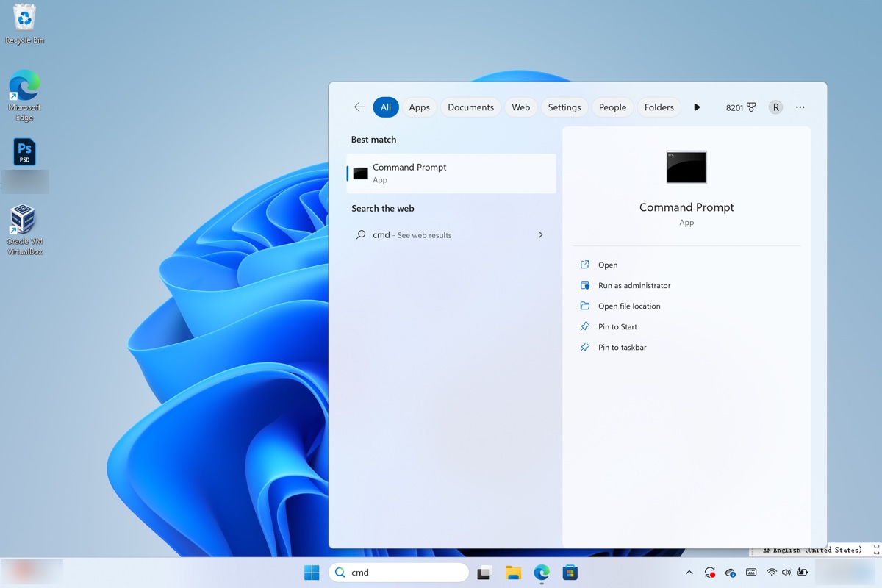Open the volume control in the system tray
This screenshot has width=882, height=588.
[x=786, y=572]
